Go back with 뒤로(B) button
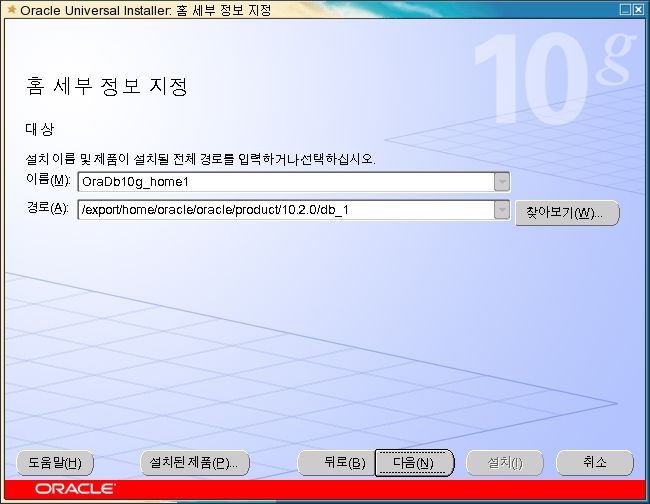Screen dimensions: 650x504 (336, 463)
